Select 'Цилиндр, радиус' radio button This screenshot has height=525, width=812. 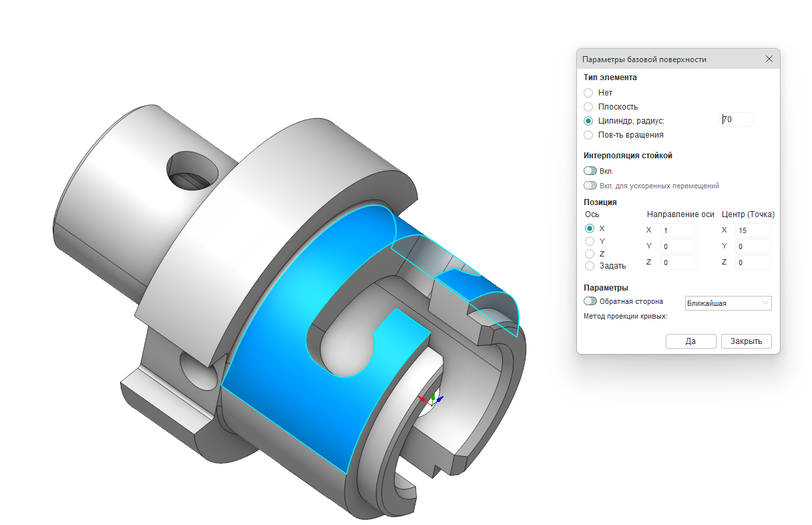588,121
